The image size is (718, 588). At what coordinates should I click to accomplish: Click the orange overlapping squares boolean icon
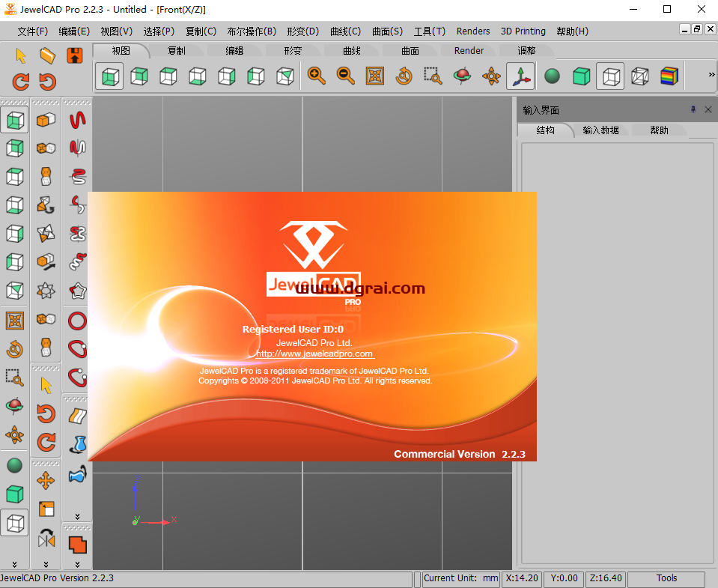(77, 545)
